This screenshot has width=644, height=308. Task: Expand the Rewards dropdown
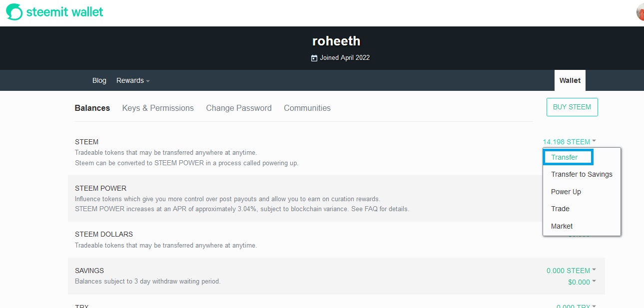[x=133, y=80]
